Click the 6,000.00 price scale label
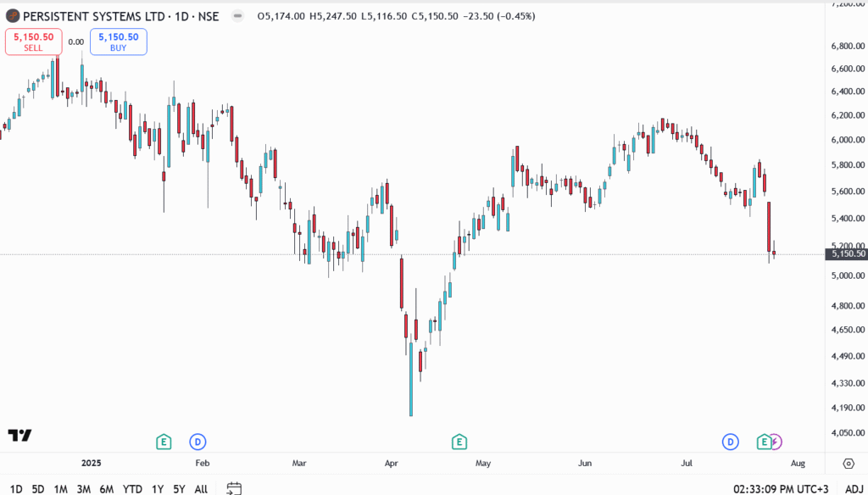 tap(848, 140)
